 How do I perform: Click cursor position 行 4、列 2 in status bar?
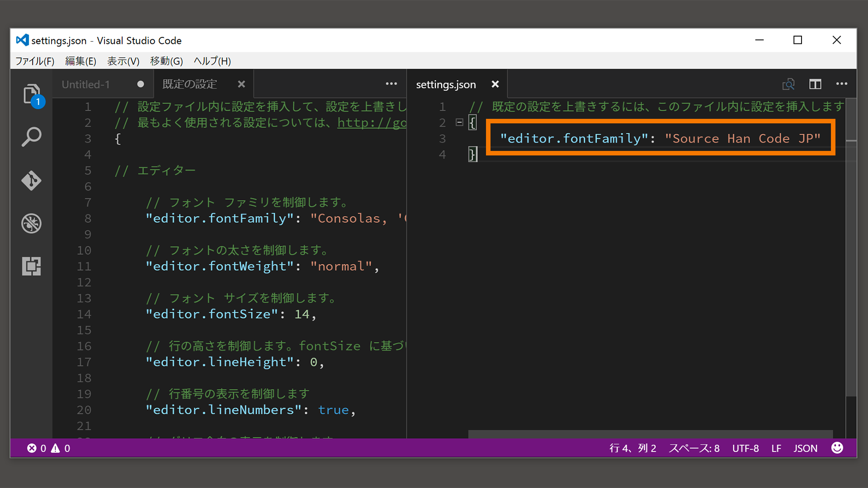pos(632,448)
